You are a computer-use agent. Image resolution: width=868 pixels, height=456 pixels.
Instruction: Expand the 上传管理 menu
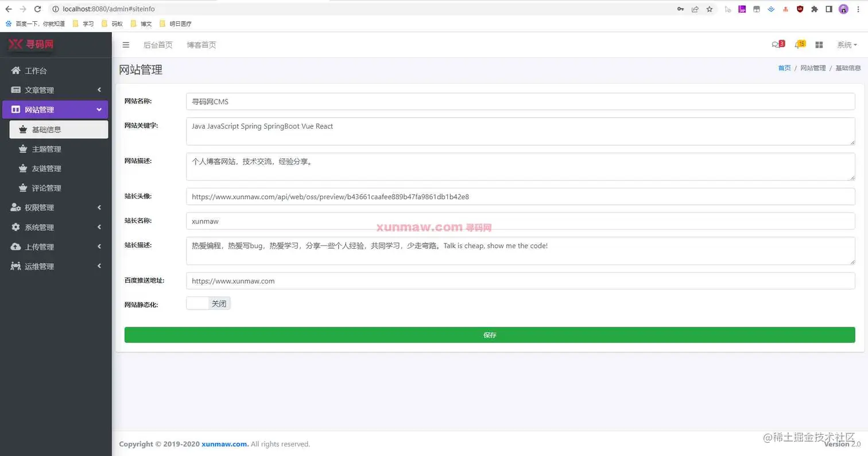click(55, 247)
